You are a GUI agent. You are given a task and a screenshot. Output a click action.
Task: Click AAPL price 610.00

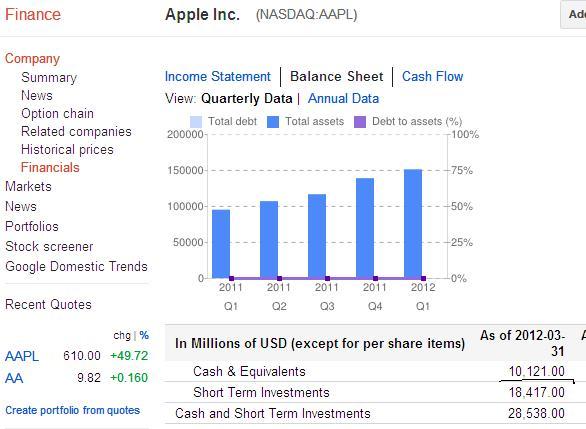coord(82,355)
